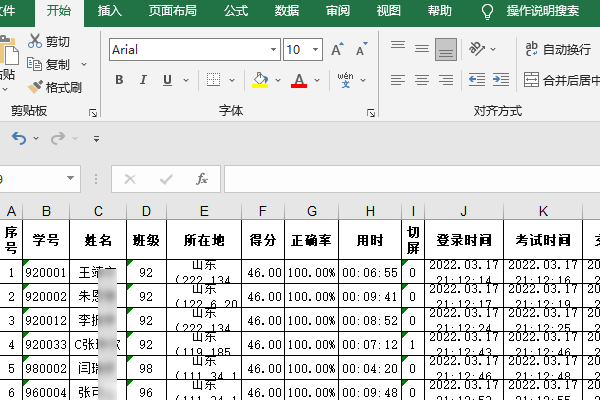This screenshot has height=400, width=600.
Task: Toggle Wrap Text (自动换行)
Action: click(x=559, y=49)
